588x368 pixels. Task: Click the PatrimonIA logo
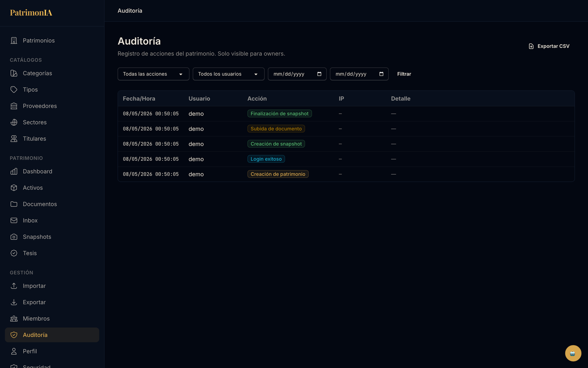(x=31, y=13)
